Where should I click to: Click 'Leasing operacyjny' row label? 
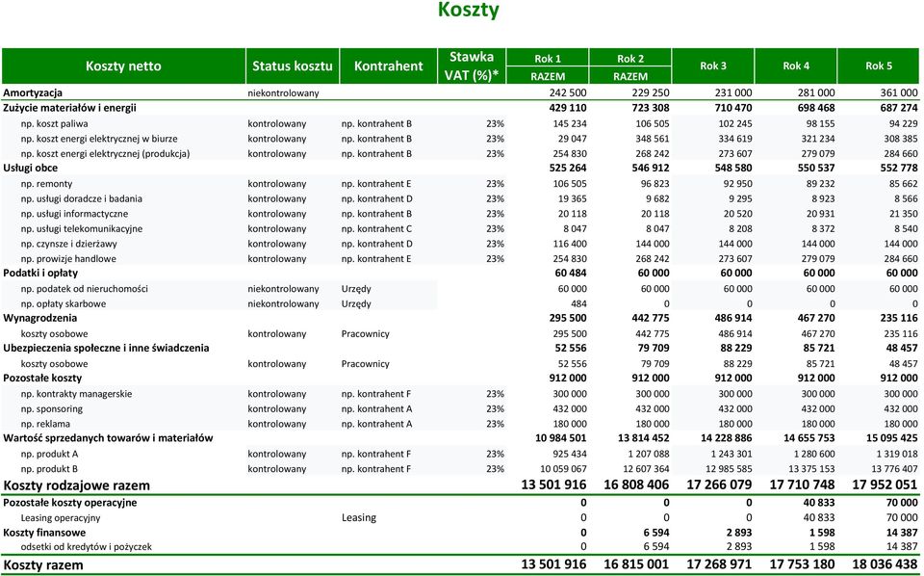pyautogui.click(x=61, y=518)
